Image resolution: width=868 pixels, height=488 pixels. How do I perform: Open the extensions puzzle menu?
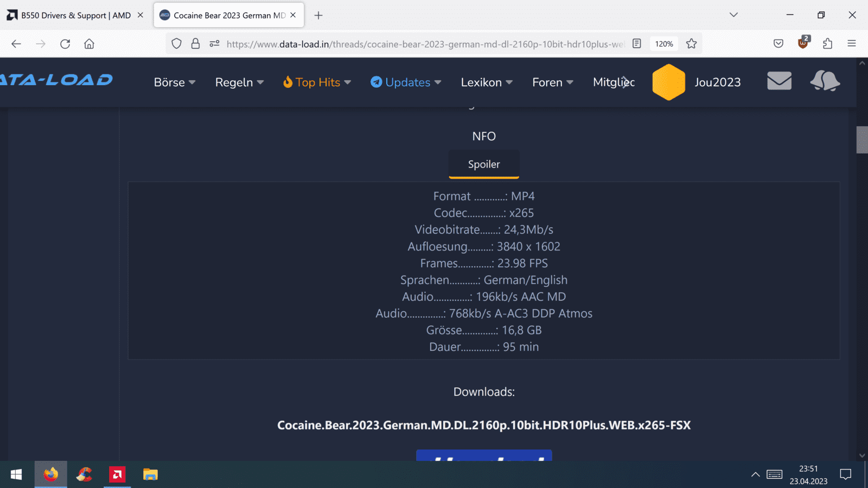coord(827,44)
